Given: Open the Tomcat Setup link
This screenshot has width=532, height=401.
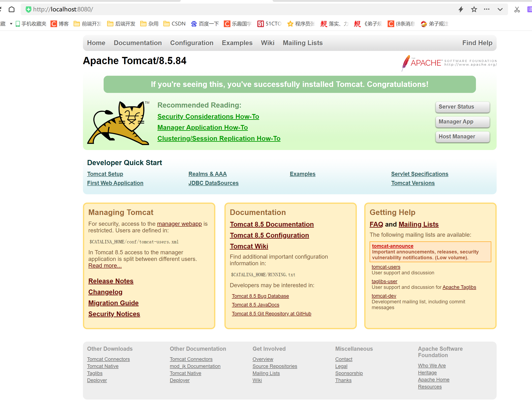Looking at the screenshot, I should (105, 174).
